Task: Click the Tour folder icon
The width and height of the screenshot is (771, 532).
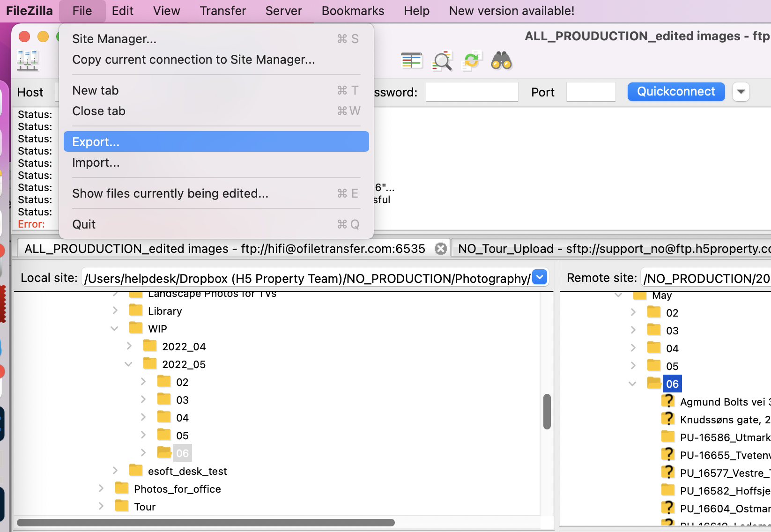Action: pos(122,506)
